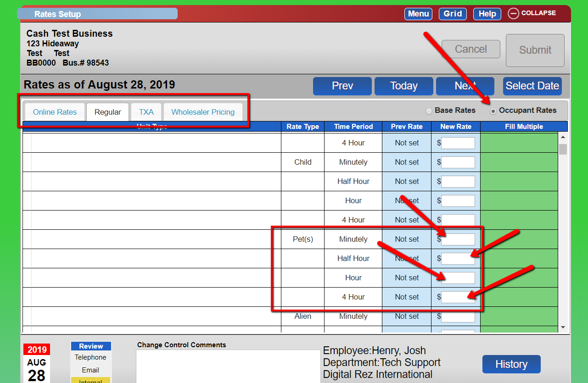This screenshot has width=588, height=383.
Task: Jump to Today's rates
Action: [x=404, y=86]
